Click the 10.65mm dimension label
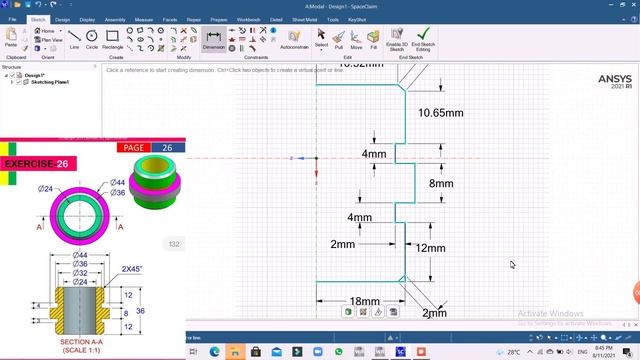The width and height of the screenshot is (640, 360). (440, 113)
